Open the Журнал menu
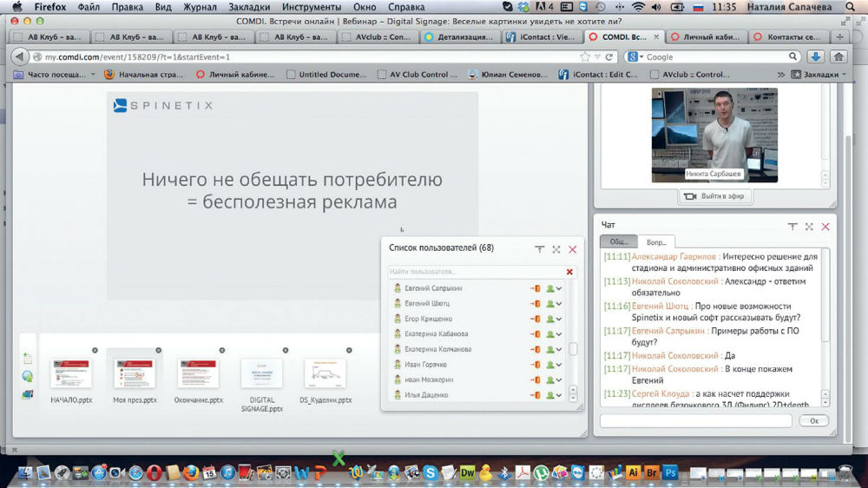Screen dimensions: 868x488 point(200,7)
